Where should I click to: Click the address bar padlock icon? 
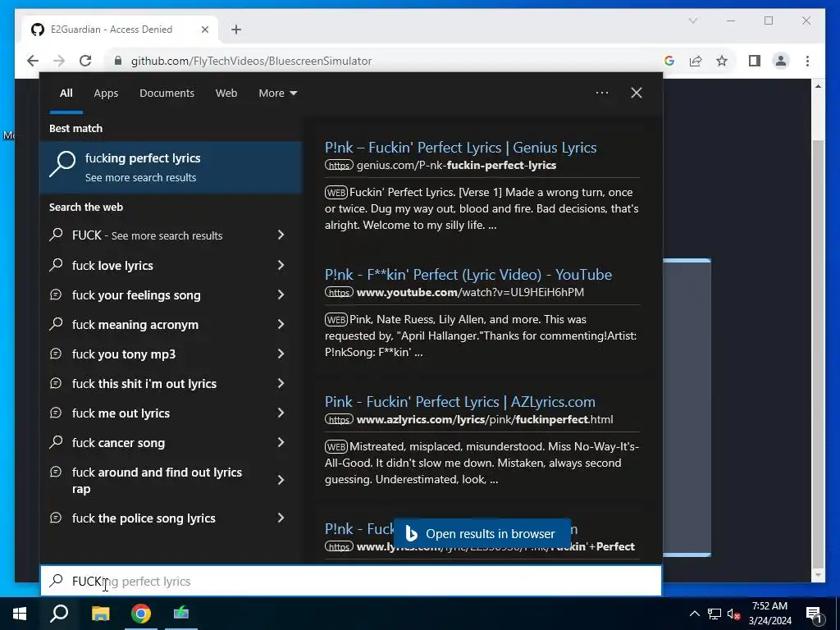pos(118,61)
